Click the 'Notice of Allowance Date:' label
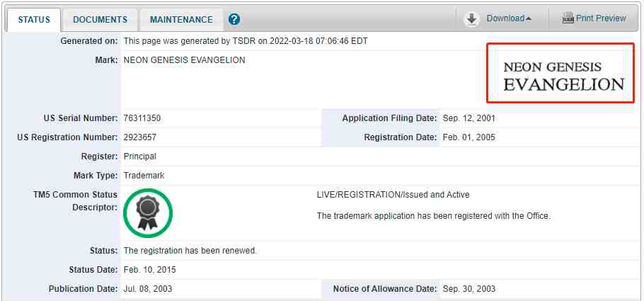644x301 pixels. point(385,289)
